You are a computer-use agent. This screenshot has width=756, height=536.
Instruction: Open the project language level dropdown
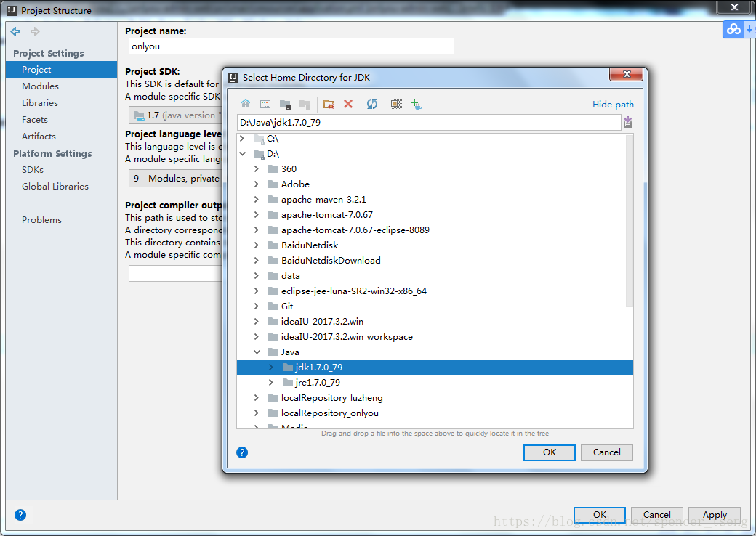point(175,179)
